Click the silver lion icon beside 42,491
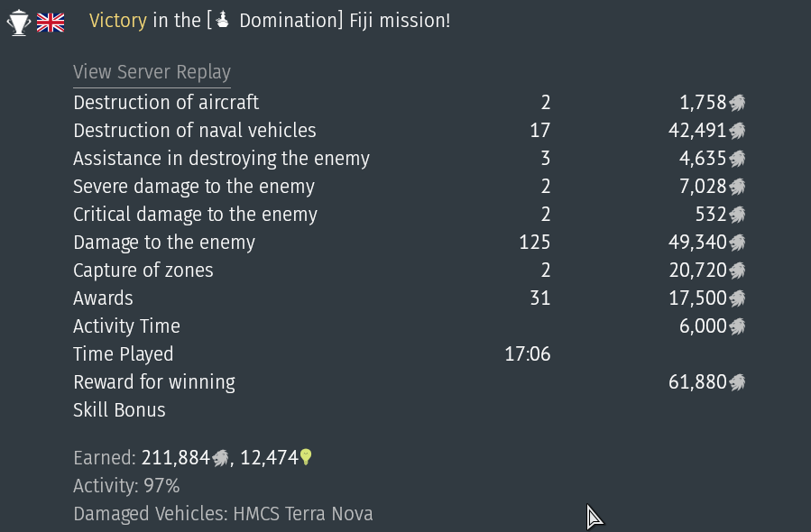Image resolution: width=811 pixels, height=532 pixels. (x=737, y=131)
